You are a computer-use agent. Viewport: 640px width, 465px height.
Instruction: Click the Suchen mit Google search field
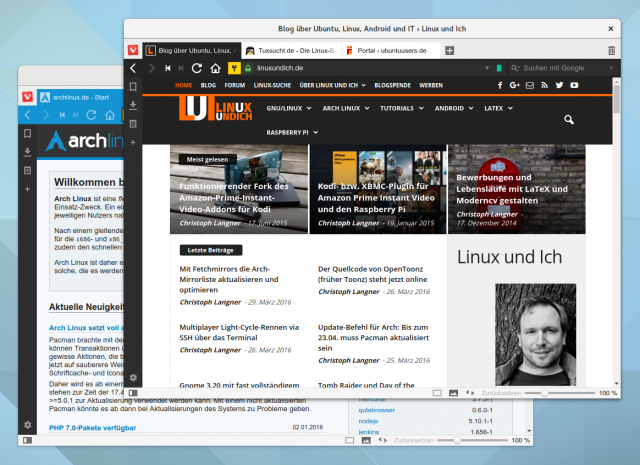click(562, 68)
